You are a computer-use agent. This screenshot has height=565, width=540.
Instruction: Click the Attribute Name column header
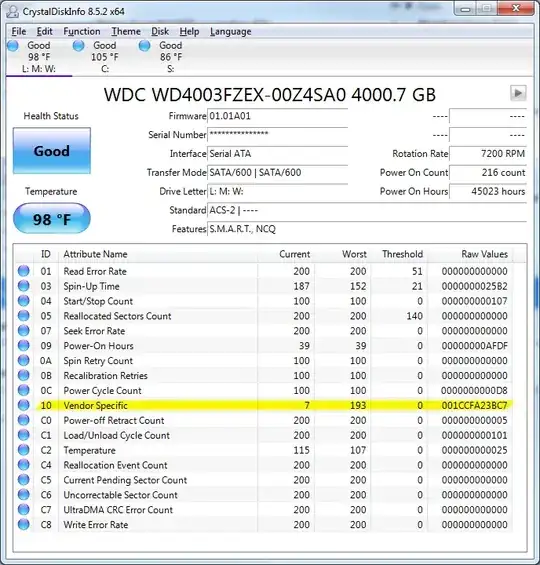pyautogui.click(x=95, y=254)
